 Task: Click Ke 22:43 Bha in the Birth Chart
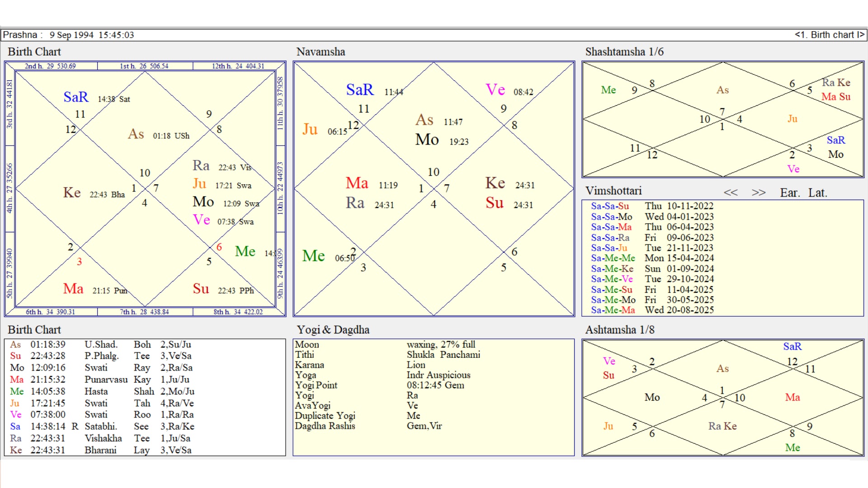pyautogui.click(x=94, y=193)
